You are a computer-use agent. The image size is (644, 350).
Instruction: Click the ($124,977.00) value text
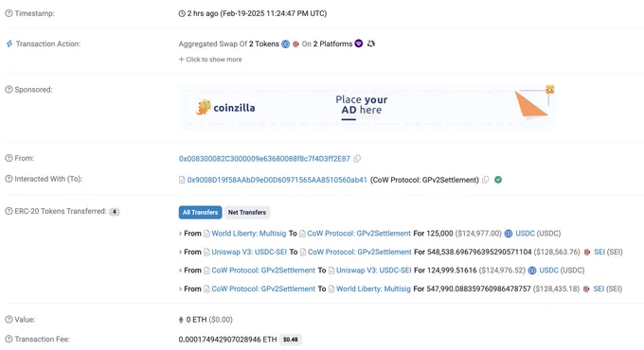tap(478, 234)
